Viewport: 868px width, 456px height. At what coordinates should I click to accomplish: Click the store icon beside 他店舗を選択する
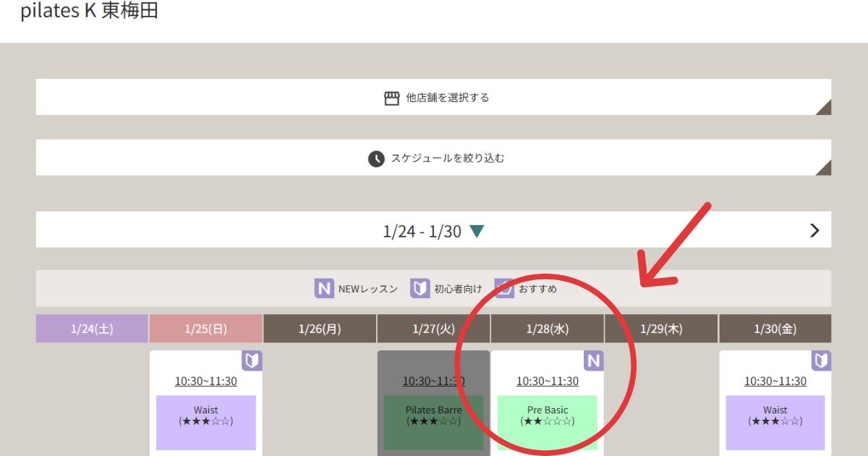point(391,98)
